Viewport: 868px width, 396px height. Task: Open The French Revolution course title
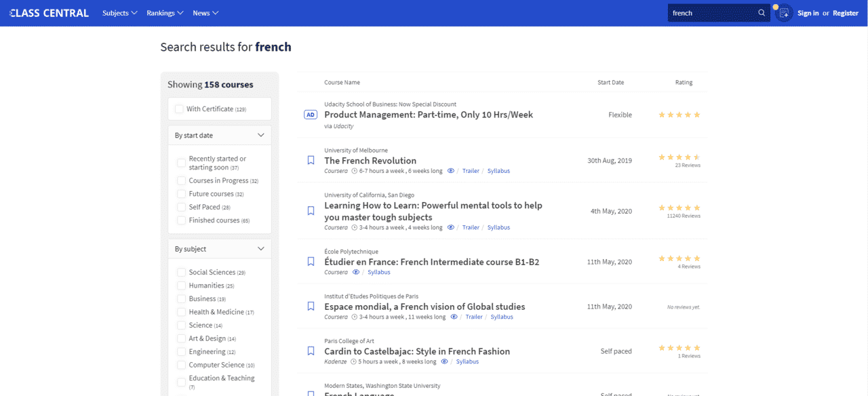[x=370, y=161]
